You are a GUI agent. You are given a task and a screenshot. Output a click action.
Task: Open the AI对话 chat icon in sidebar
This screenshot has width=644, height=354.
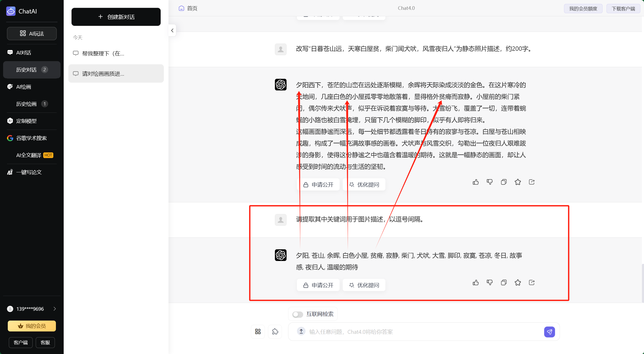coord(10,52)
